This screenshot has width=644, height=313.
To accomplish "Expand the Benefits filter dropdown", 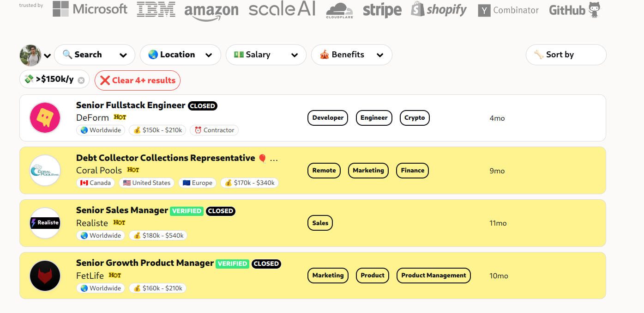I will click(x=351, y=55).
